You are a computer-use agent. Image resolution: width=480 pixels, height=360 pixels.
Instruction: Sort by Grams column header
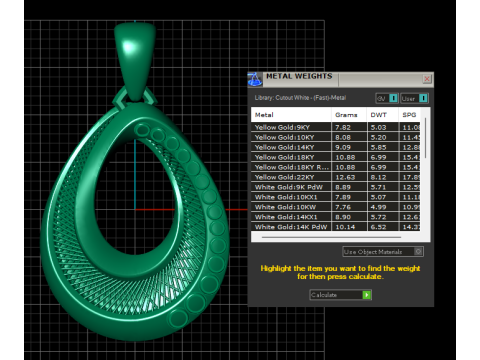(349, 115)
